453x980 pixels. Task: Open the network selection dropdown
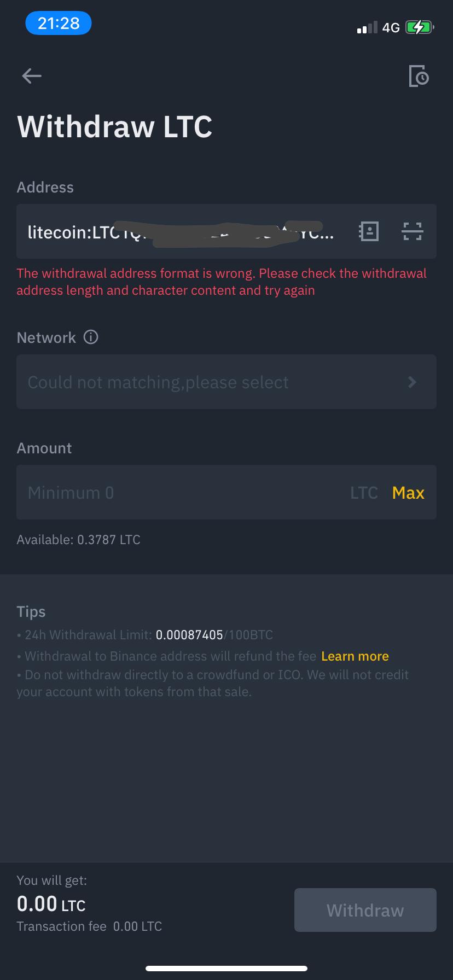(x=226, y=382)
